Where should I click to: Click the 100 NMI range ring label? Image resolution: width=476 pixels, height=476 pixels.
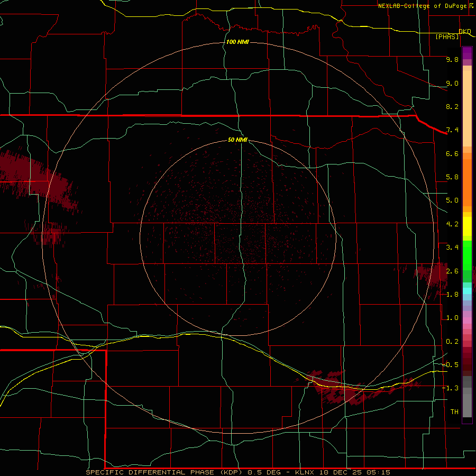(237, 42)
